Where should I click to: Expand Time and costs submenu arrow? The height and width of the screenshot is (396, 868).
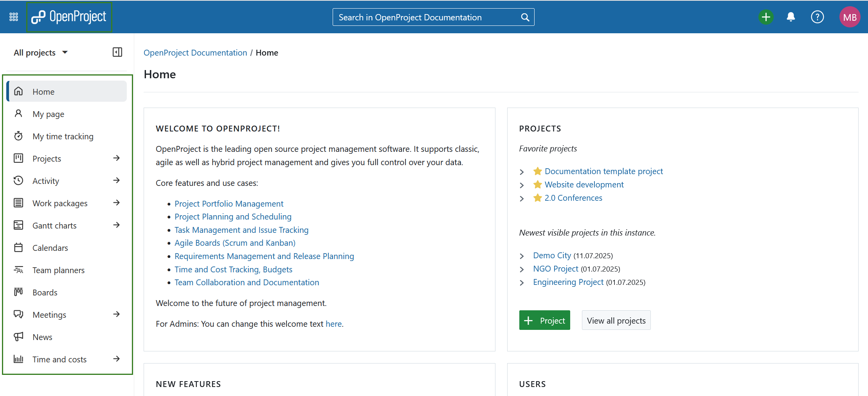116,359
